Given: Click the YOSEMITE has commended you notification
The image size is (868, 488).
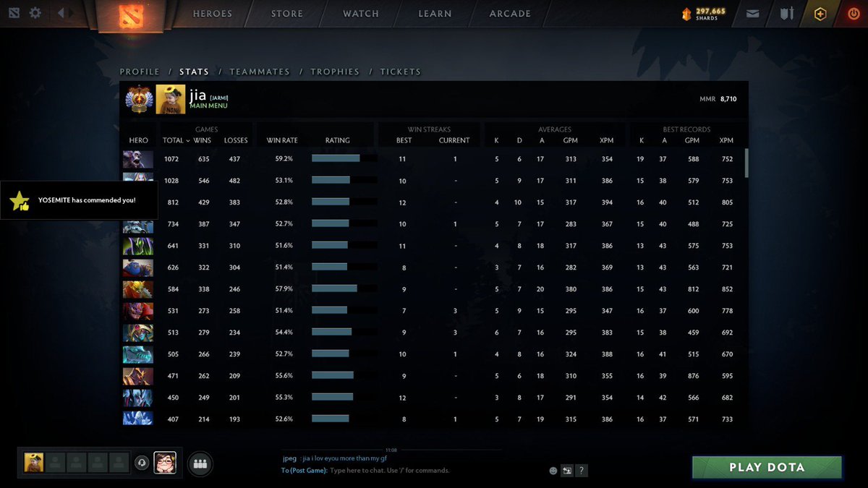Looking at the screenshot, I should pos(79,200).
